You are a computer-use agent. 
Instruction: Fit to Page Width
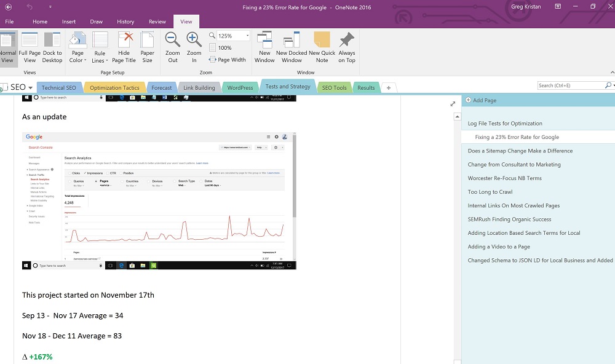pyautogui.click(x=228, y=60)
